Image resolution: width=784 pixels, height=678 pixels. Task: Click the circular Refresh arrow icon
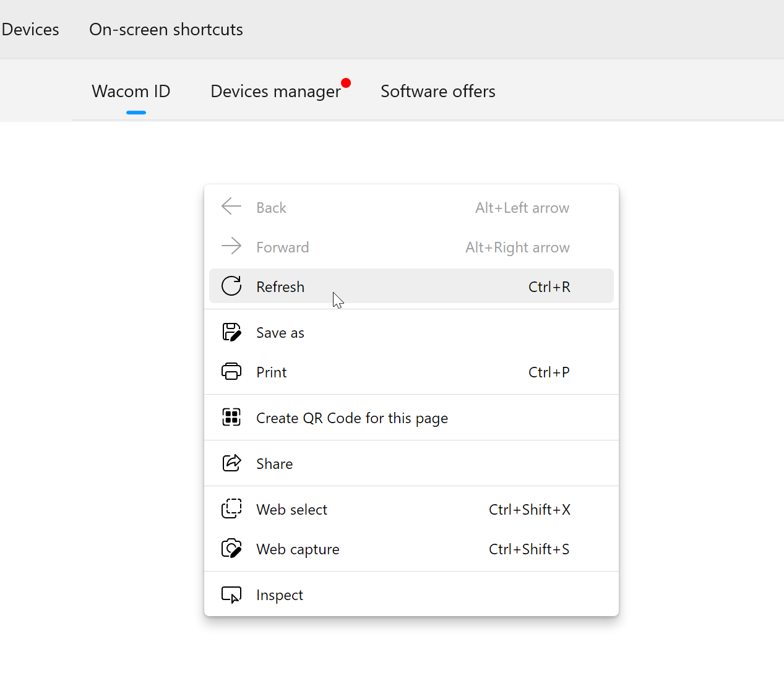tap(231, 286)
